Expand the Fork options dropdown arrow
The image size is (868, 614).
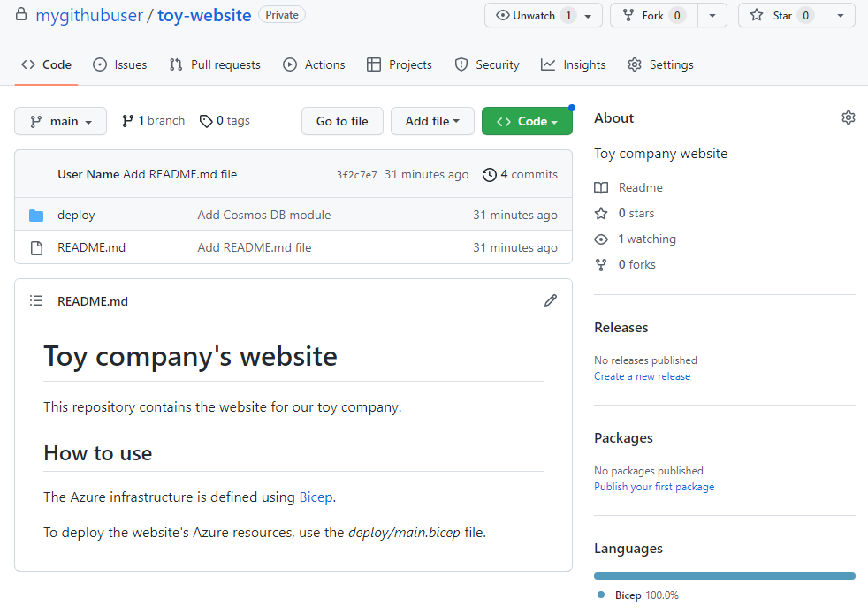coord(712,16)
